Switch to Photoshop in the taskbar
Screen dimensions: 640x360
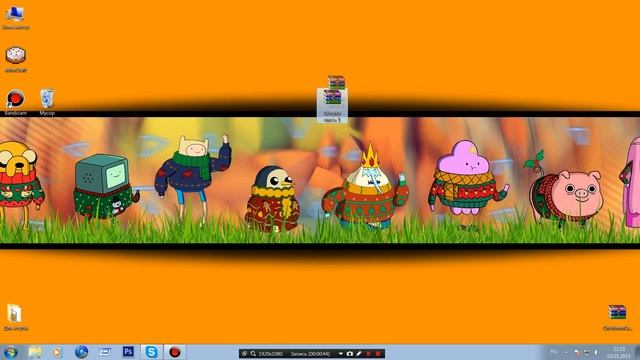[x=128, y=351]
